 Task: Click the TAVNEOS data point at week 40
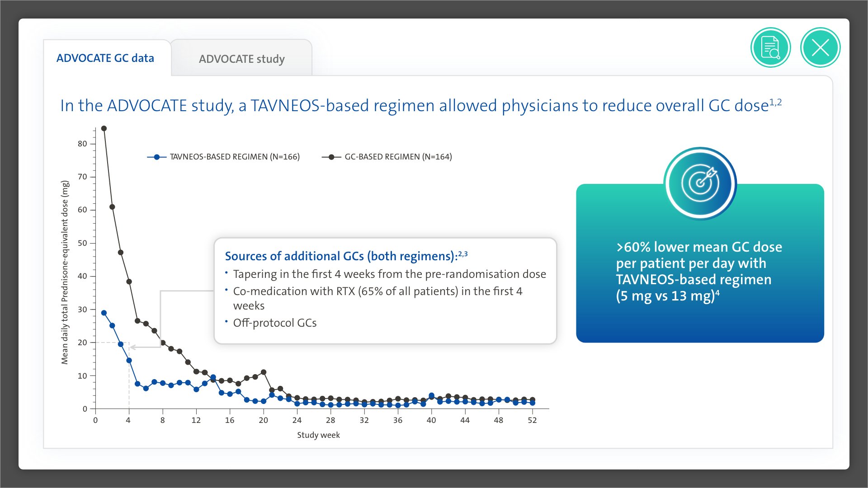[431, 396]
